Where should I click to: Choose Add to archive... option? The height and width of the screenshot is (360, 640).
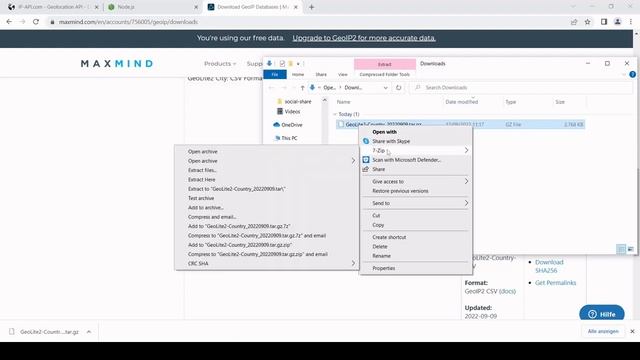pos(206,208)
